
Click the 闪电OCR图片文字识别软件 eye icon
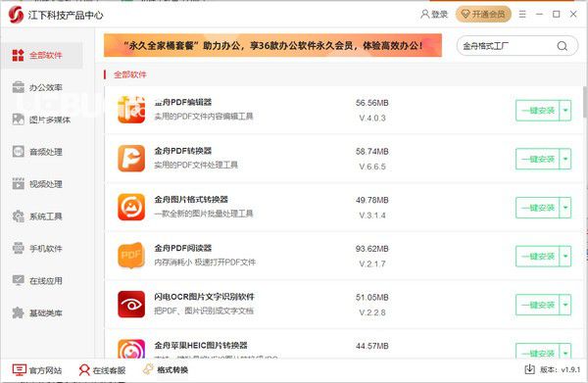[131, 304]
